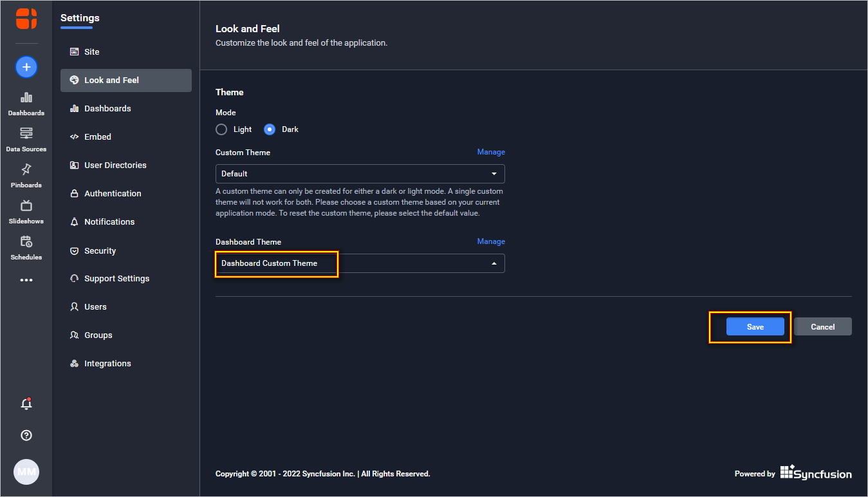Viewport: 868px width, 497px height.
Task: Save the Look and Feel settings
Action: (755, 327)
